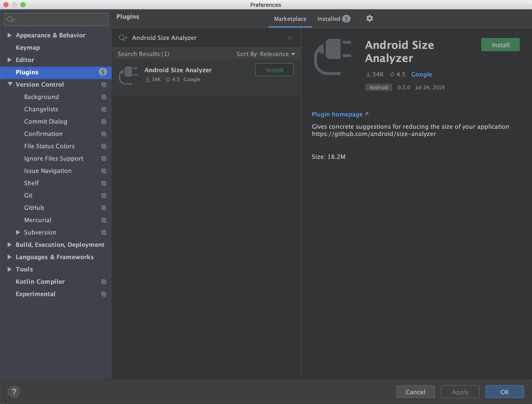This screenshot has width=532, height=404.
Task: Expand the Subversion tree item
Action: pos(18,232)
